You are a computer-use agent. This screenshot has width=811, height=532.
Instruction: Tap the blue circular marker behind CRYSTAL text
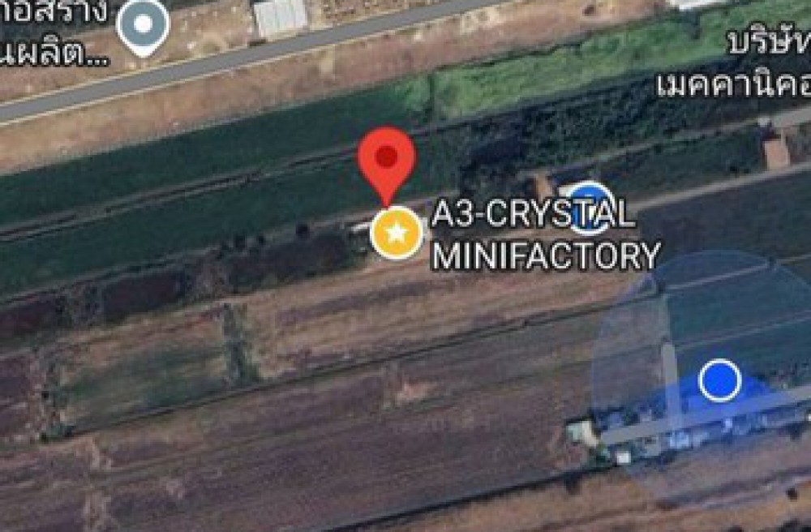pos(590,207)
